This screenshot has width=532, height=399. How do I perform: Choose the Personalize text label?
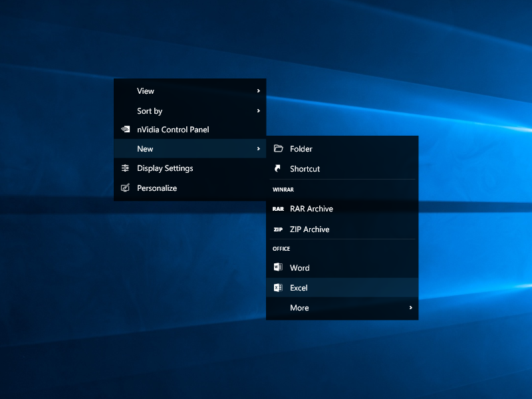157,188
